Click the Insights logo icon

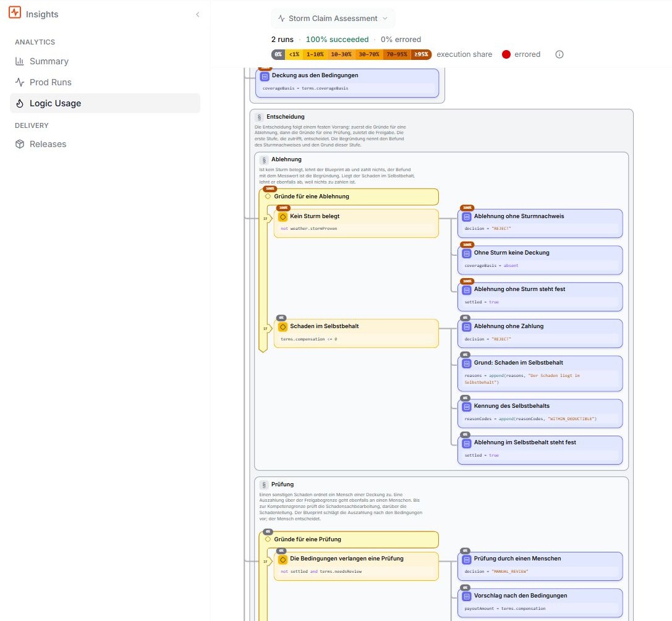[15, 12]
